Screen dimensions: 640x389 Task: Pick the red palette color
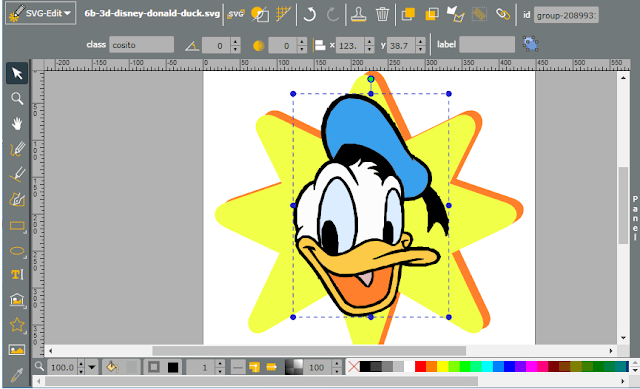pyautogui.click(x=420, y=367)
